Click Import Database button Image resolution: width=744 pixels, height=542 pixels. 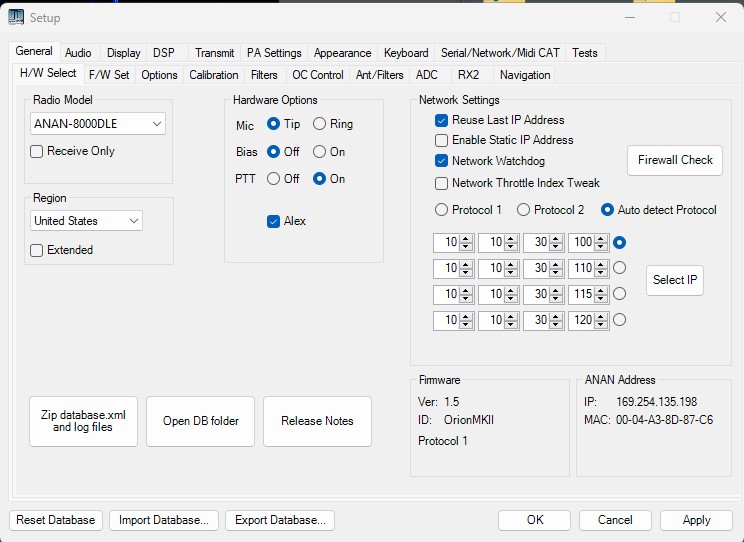tap(164, 520)
